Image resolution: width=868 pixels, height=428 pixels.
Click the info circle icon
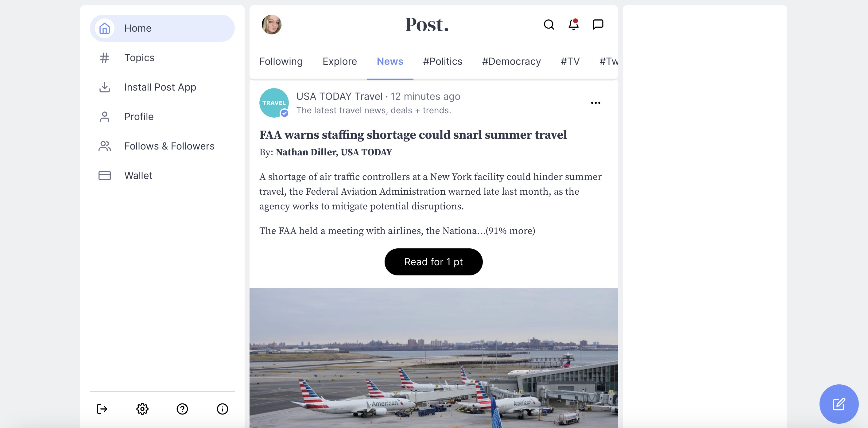(223, 409)
